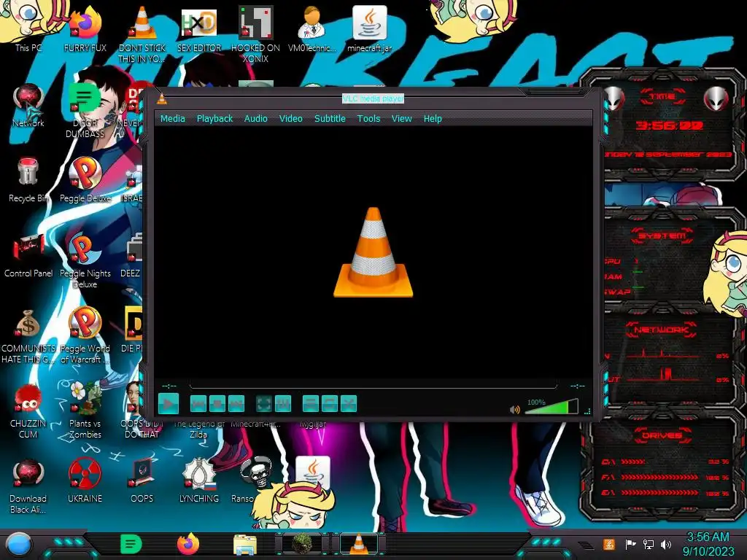Open the Video menu
This screenshot has height=560, width=747.
click(290, 119)
